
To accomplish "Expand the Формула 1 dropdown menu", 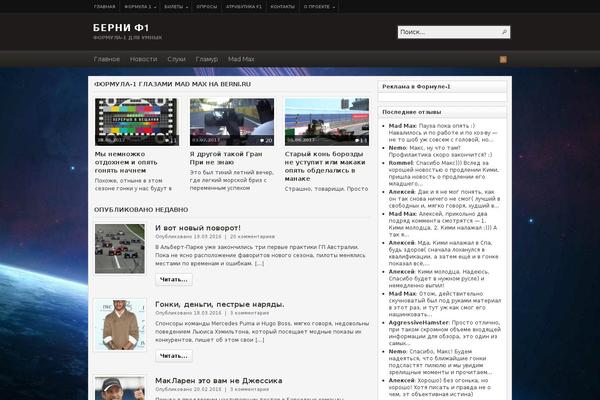I will (138, 6).
